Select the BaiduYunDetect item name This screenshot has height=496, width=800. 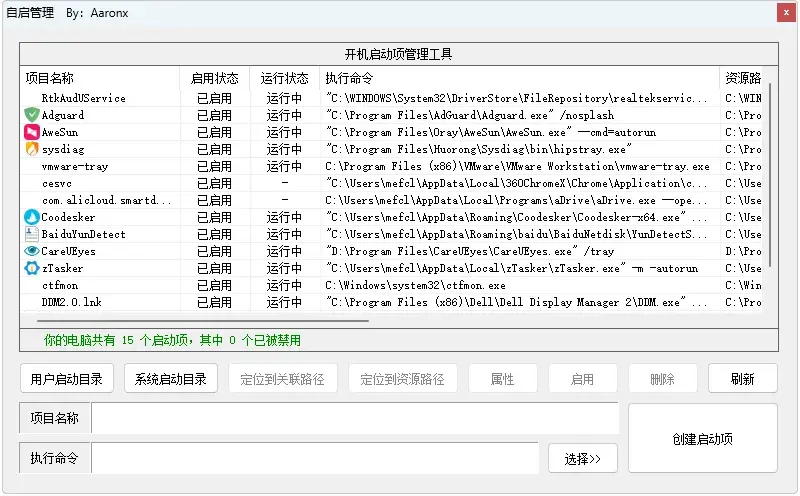coord(84,234)
